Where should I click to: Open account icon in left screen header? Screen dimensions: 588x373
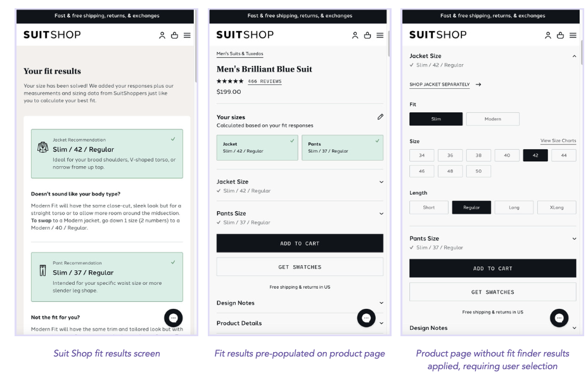tap(162, 36)
